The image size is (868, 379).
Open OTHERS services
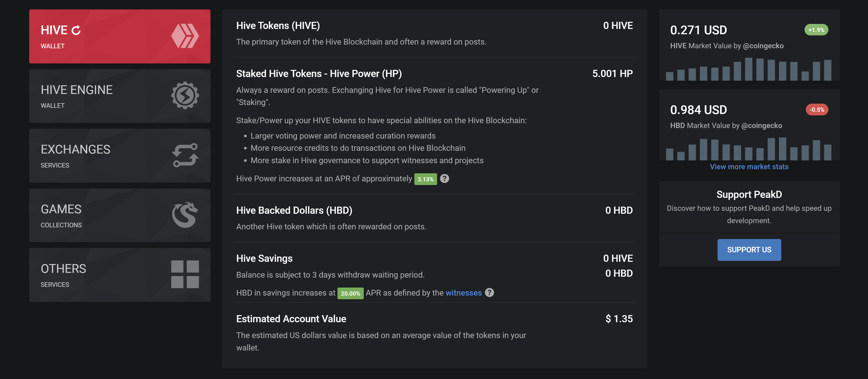tap(120, 275)
